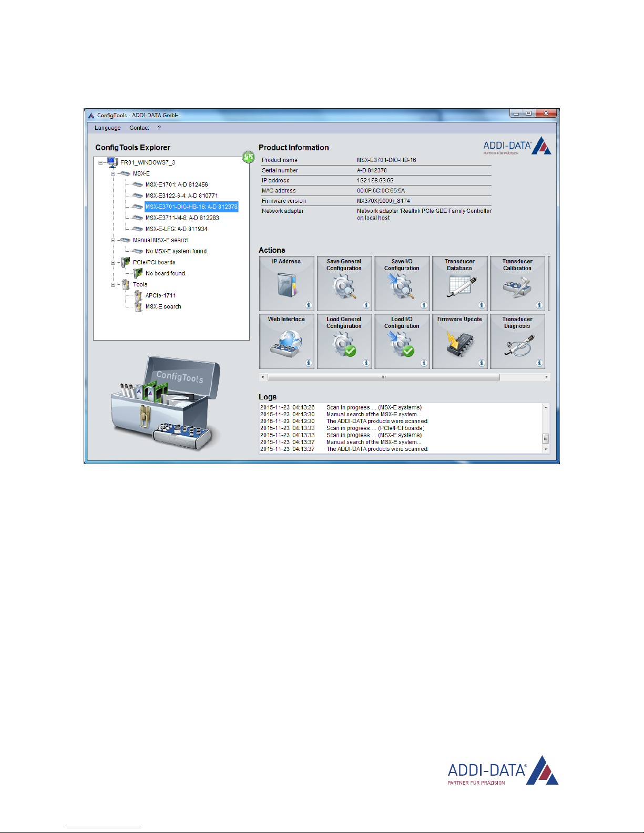Click the IP address value 192.168.99.99
This screenshot has height=833, width=644.
click(x=375, y=180)
